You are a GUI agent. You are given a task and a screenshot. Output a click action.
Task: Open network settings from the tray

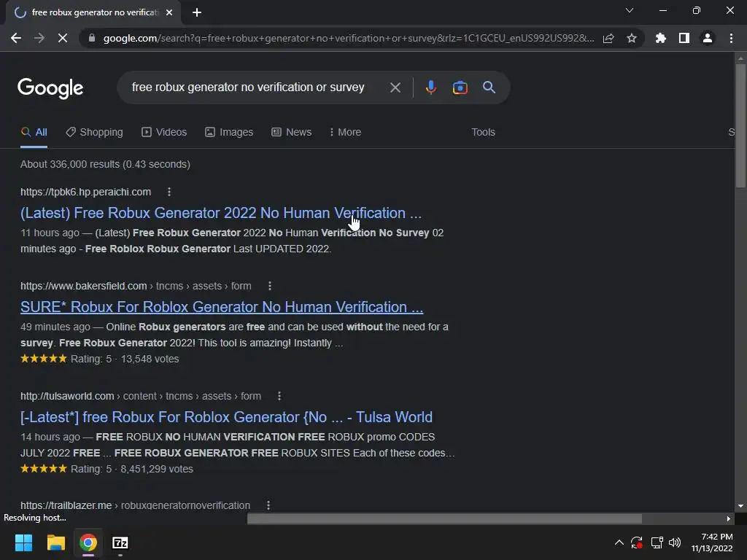click(x=657, y=542)
